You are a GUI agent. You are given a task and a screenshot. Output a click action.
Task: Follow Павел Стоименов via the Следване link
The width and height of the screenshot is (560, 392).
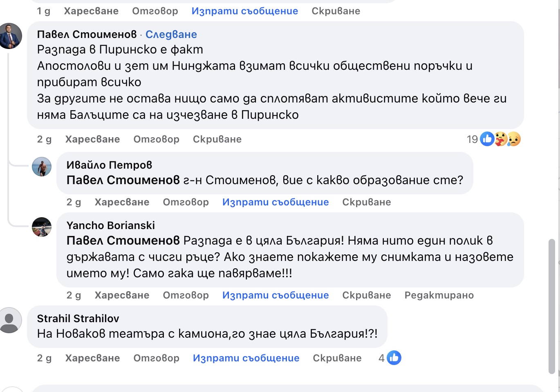click(171, 34)
